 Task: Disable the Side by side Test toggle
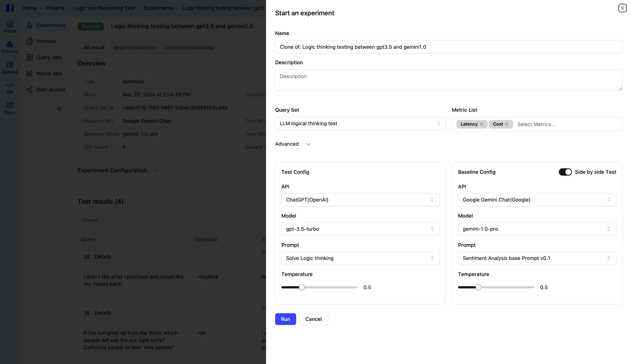[565, 172]
